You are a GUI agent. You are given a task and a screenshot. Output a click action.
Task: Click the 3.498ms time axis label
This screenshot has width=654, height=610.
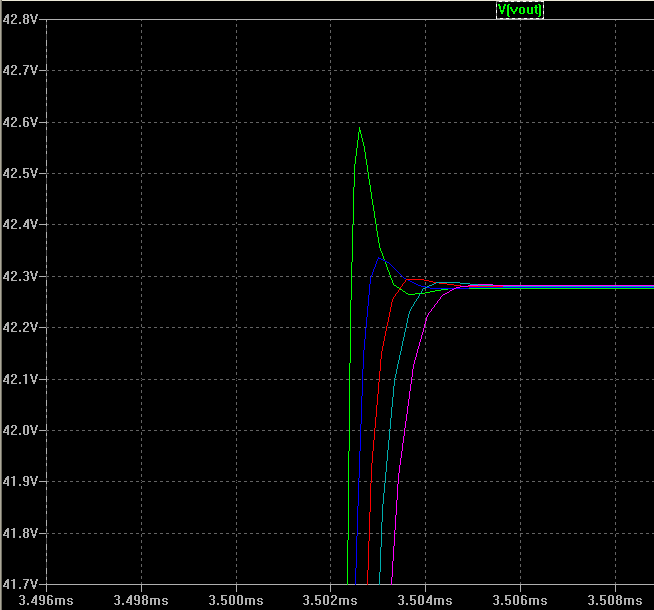coord(141,600)
